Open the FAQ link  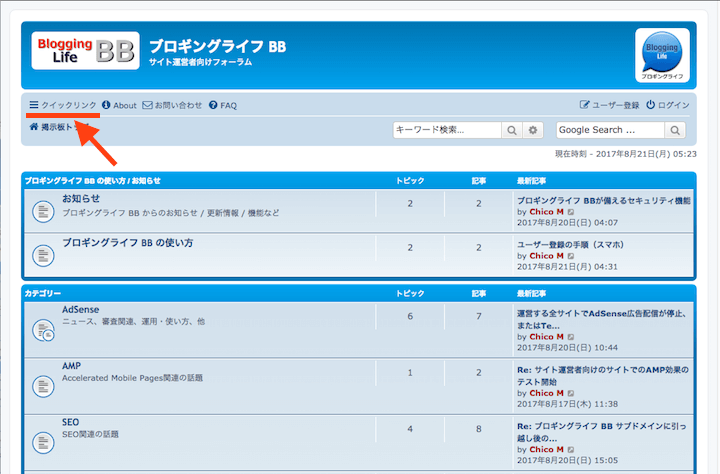coord(223,105)
